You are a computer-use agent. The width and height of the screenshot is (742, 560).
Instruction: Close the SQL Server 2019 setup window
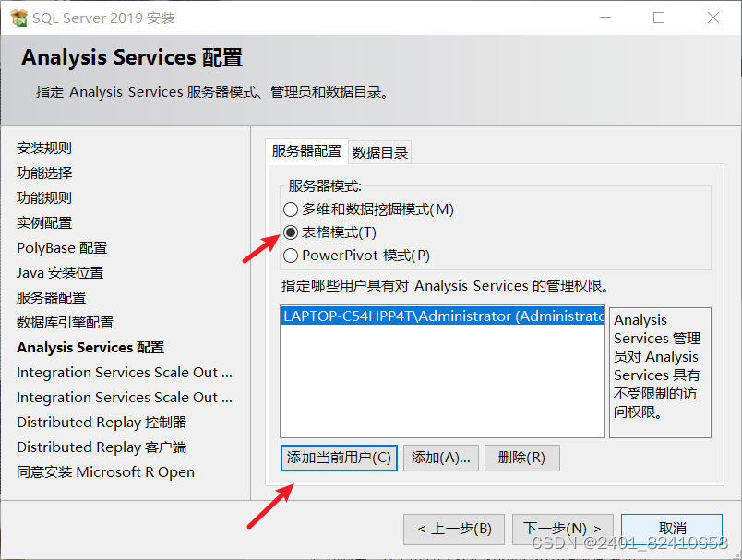713,18
